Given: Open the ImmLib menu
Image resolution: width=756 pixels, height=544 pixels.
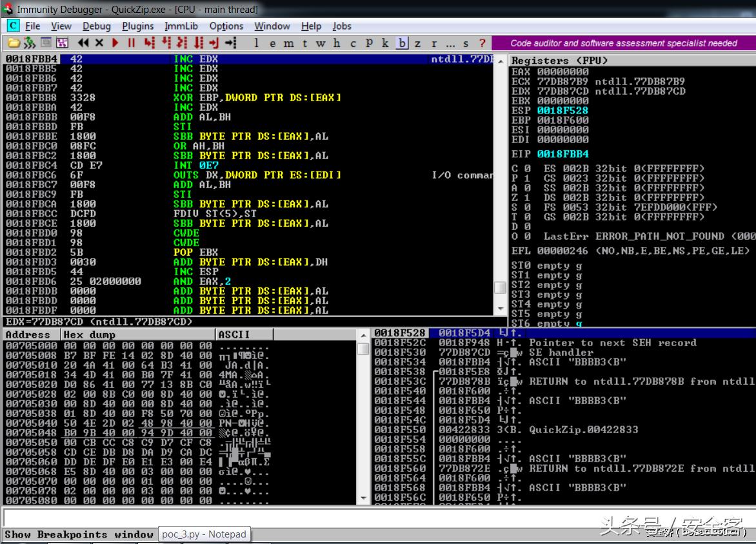Looking at the screenshot, I should [179, 26].
